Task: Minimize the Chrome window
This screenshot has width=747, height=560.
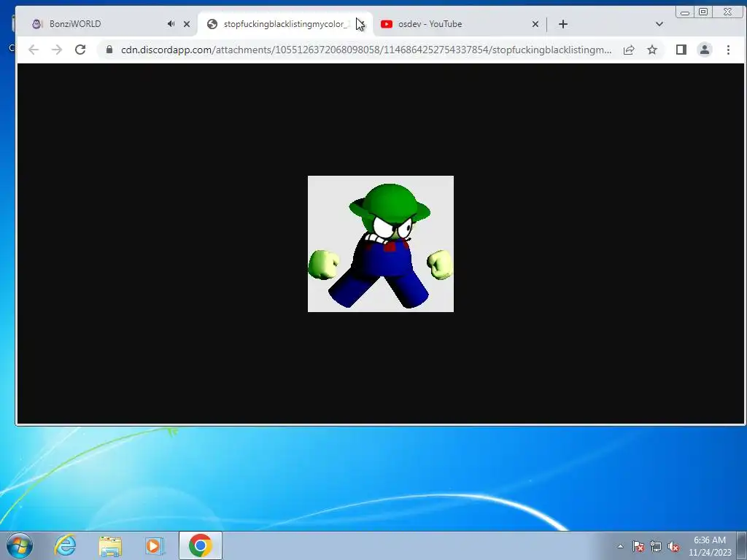Action: click(x=685, y=12)
